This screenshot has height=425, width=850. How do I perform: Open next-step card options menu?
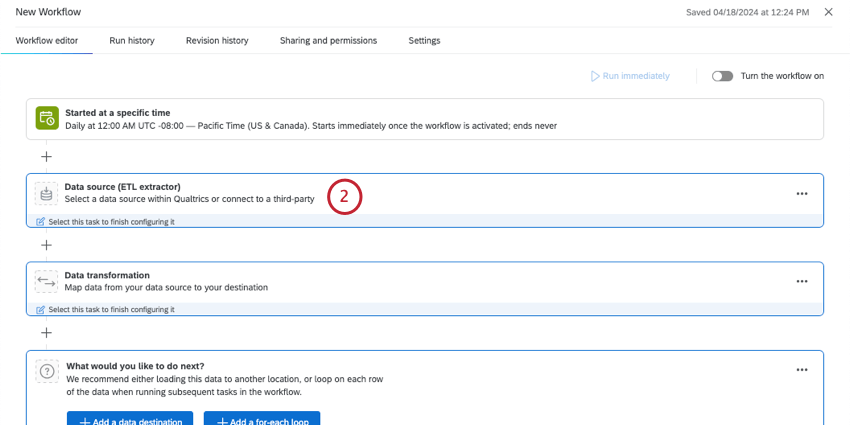click(x=801, y=370)
